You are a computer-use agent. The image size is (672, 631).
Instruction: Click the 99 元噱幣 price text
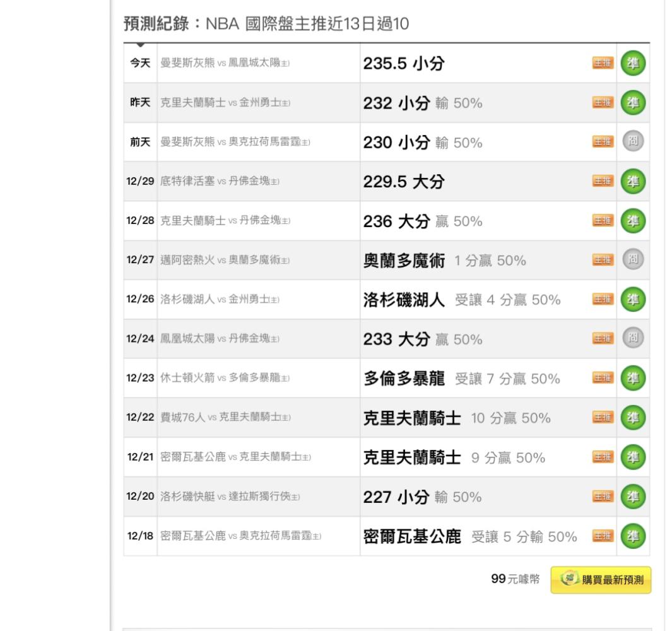click(x=515, y=579)
